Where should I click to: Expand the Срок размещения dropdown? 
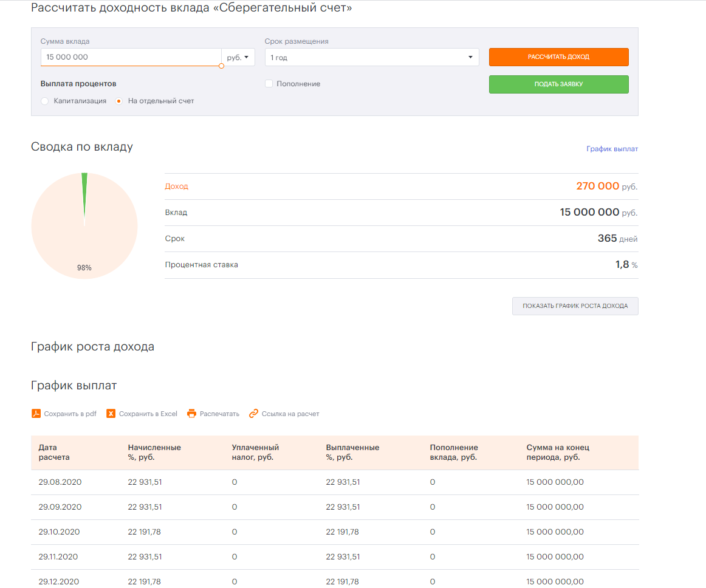tap(372, 57)
